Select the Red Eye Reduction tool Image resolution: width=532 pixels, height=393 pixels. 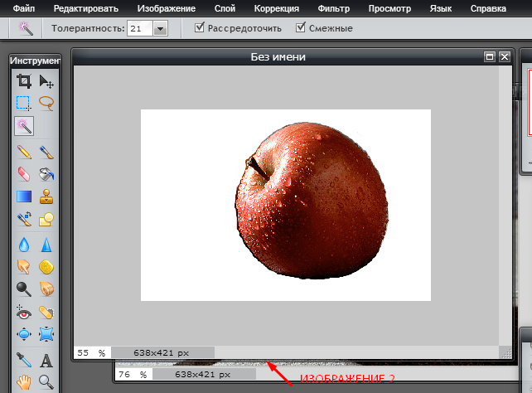pos(24,313)
